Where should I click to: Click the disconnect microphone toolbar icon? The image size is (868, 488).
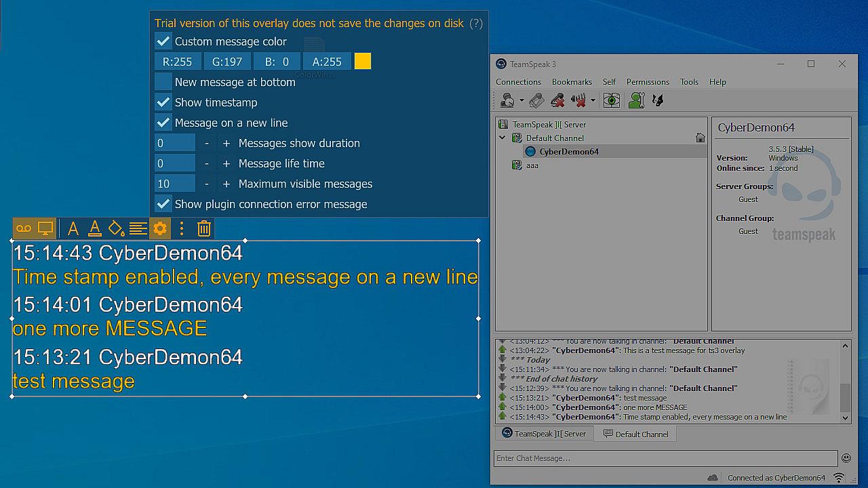[557, 100]
